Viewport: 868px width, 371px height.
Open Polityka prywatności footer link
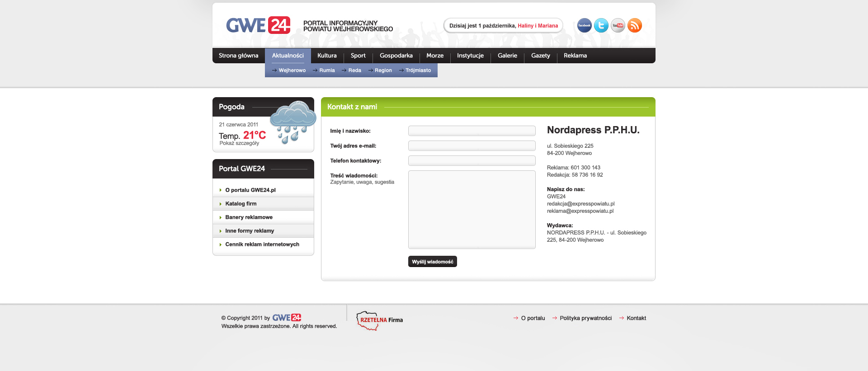(585, 318)
